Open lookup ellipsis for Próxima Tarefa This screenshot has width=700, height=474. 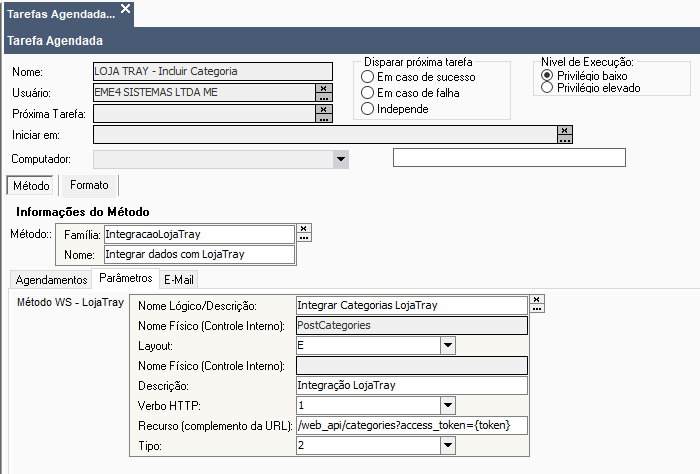click(x=324, y=118)
